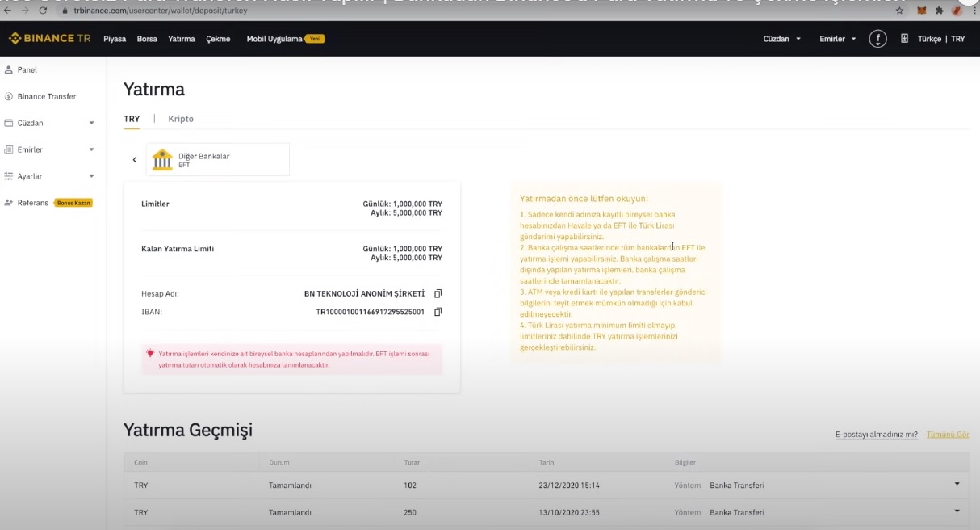Click the IBAN number text
This screenshot has height=530, width=980.
[x=370, y=312]
